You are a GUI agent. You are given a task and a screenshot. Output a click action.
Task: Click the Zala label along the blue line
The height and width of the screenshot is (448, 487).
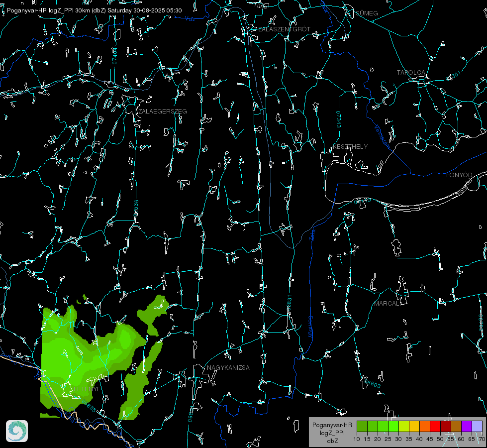(312, 234)
